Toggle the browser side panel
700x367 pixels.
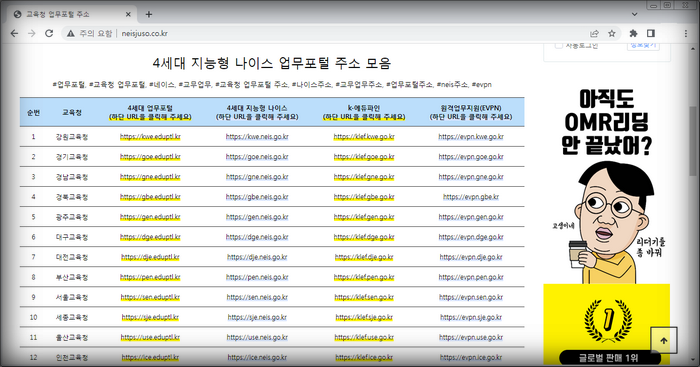point(651,33)
